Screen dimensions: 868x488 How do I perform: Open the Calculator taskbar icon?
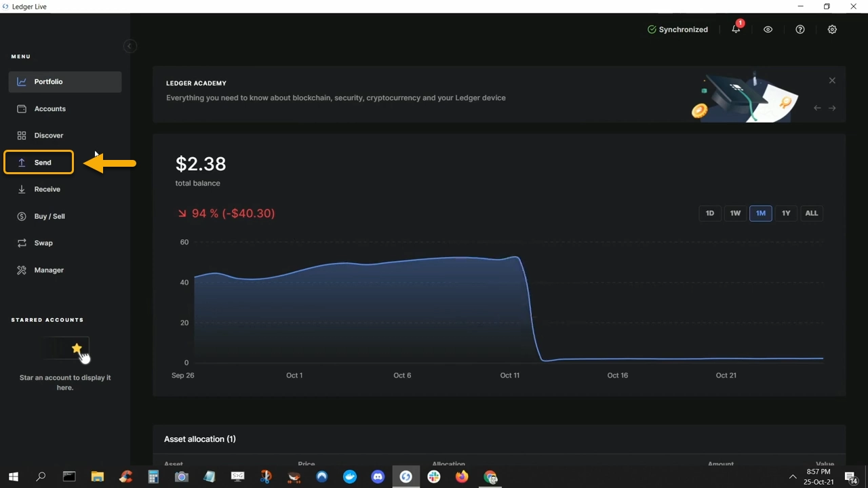(x=153, y=477)
